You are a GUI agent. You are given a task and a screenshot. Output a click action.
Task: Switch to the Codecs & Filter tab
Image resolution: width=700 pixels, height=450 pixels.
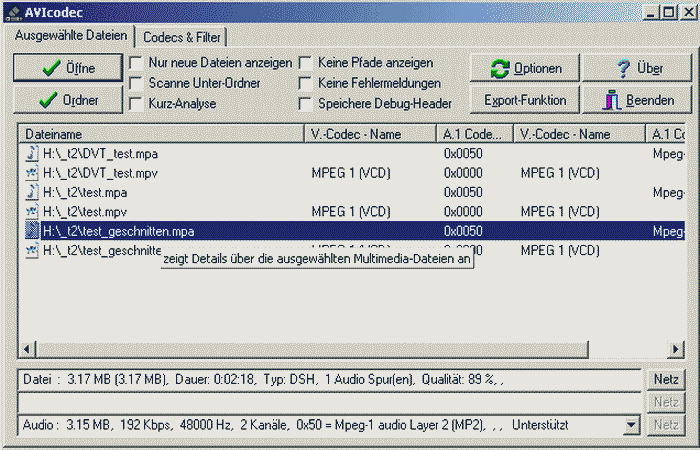click(x=181, y=37)
